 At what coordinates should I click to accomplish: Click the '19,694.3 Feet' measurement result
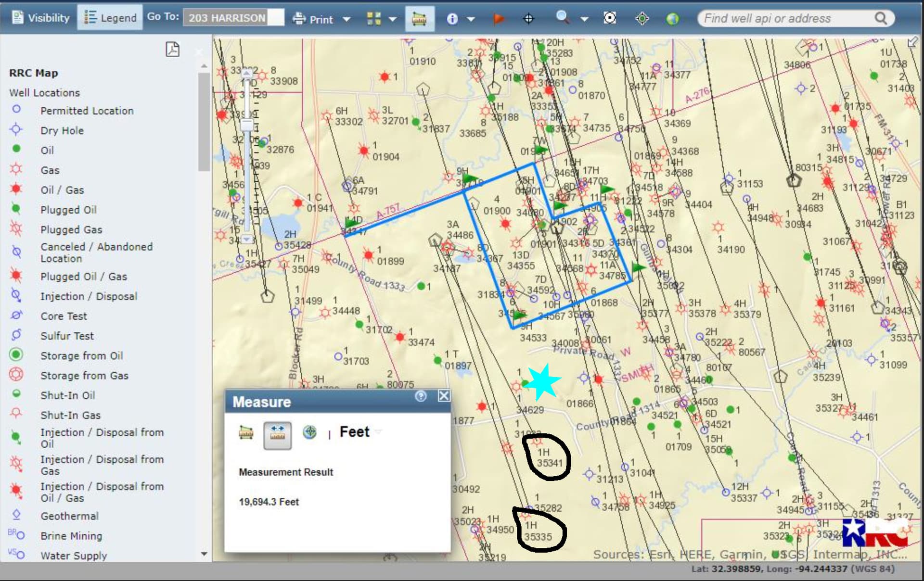269,502
